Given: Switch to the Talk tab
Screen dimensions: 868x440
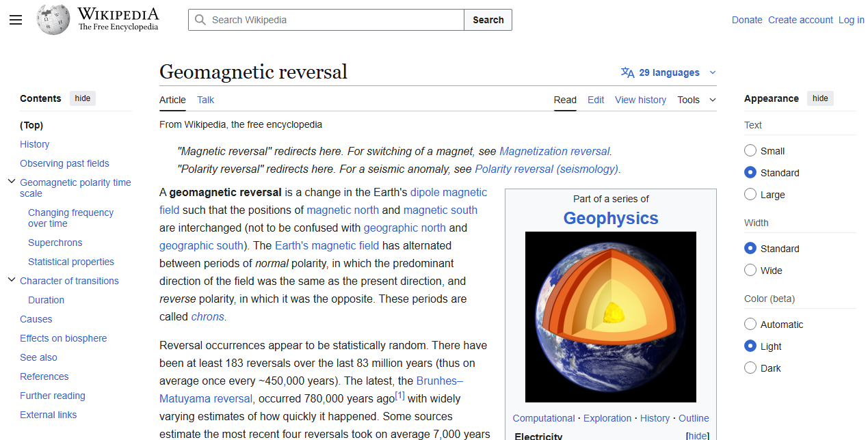Looking at the screenshot, I should (205, 100).
